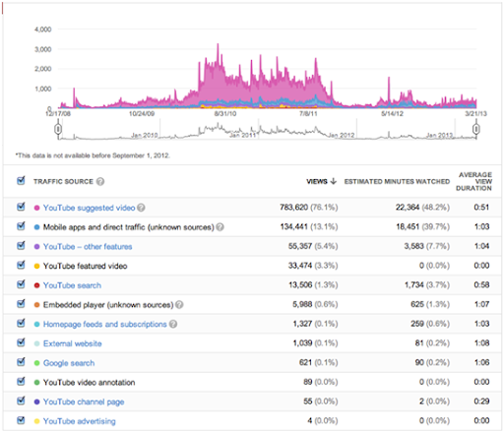The width and height of the screenshot is (504, 432).
Task: Open help icon next to Homepage feeds and subscriptions
Action: [x=173, y=324]
